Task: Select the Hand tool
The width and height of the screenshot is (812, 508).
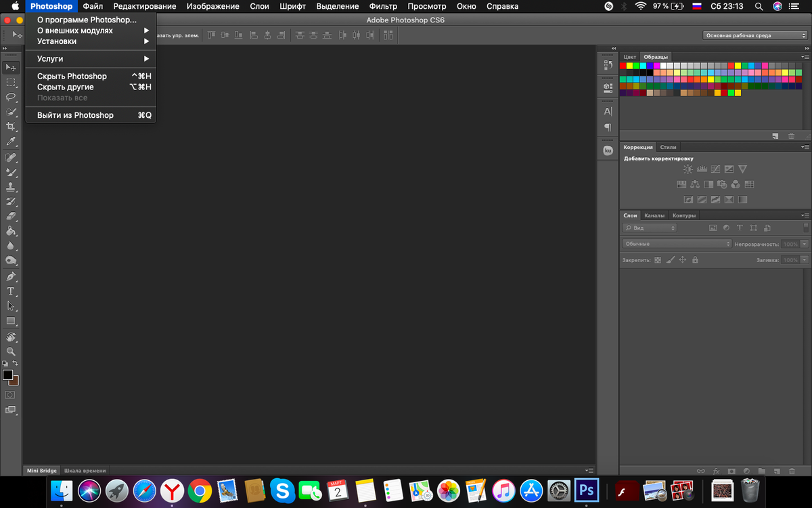Action: 11,337
